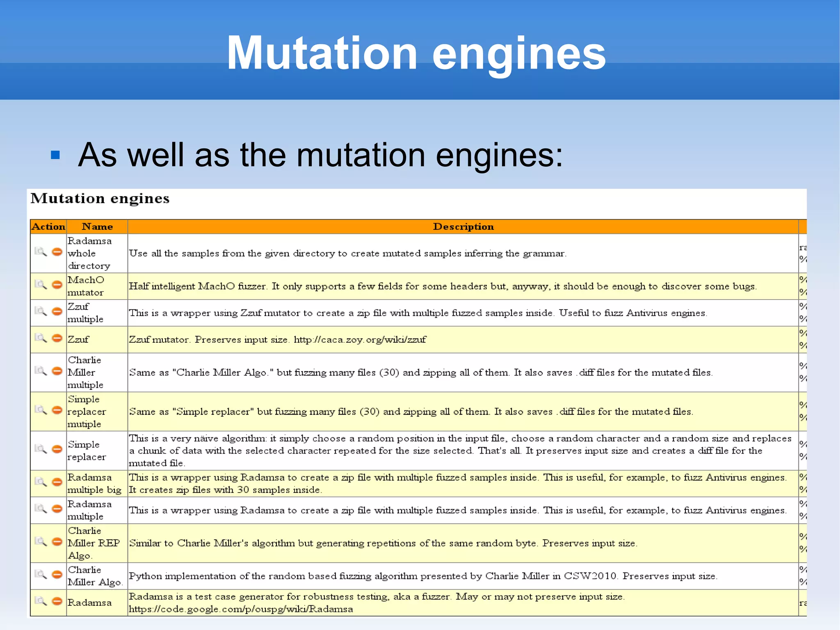Click delete icon for Simple replacer
The image size is (840, 630).
point(57,449)
